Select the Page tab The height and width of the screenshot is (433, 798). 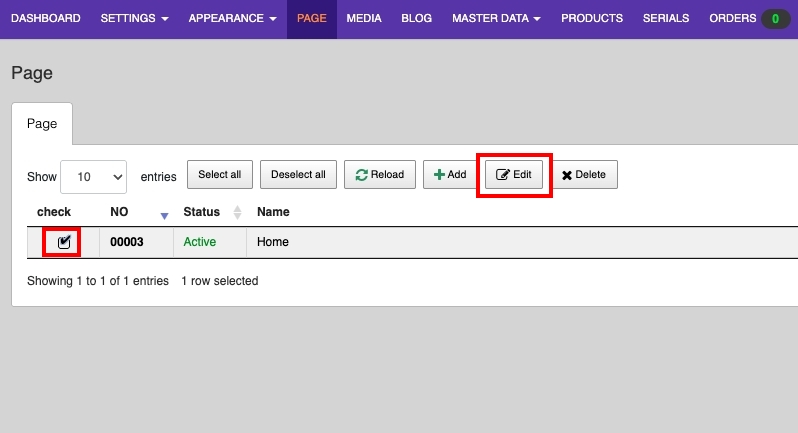42,124
